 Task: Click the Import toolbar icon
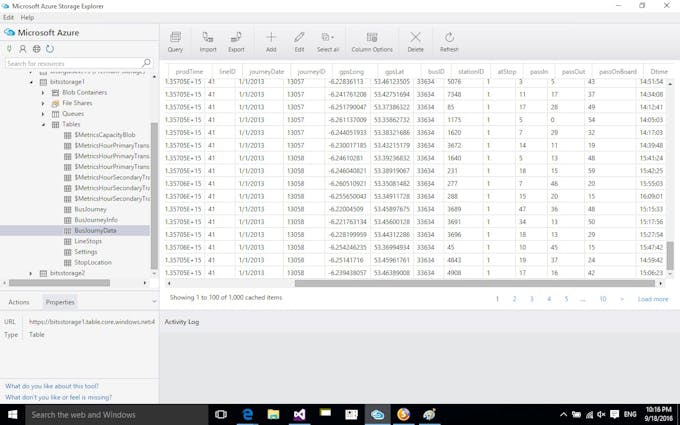click(x=208, y=42)
